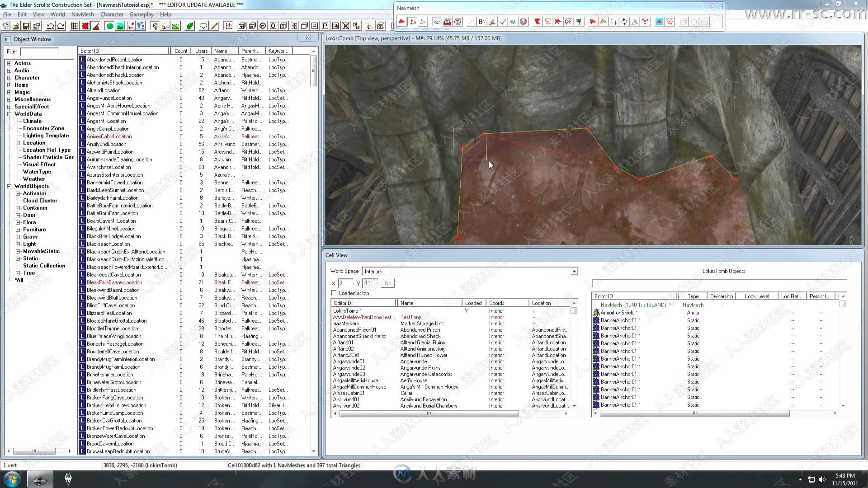Click the Filter input field in Object Window

[x=45, y=51]
